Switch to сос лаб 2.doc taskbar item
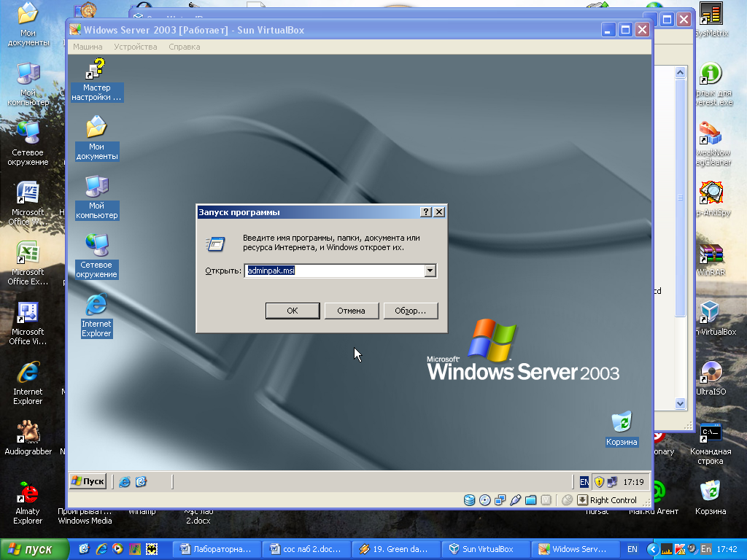 (306, 549)
